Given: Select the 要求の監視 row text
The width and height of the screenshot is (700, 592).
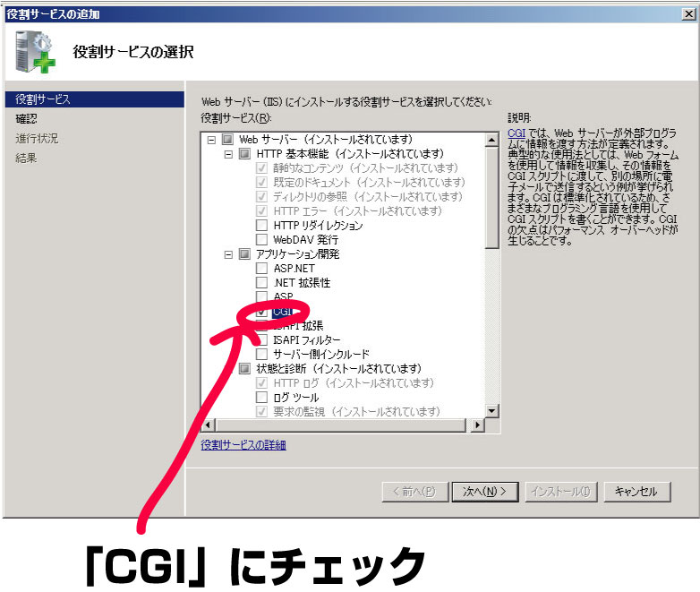Looking at the screenshot, I should (x=356, y=412).
